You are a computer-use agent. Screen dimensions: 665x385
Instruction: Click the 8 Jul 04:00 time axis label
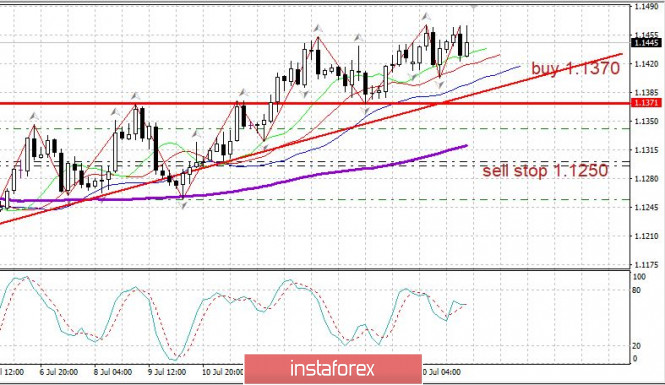click(112, 372)
